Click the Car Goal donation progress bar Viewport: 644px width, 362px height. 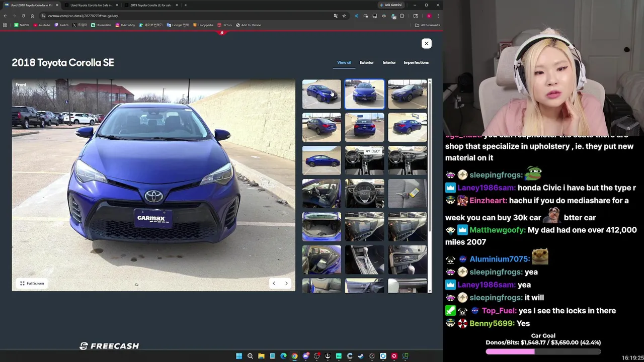tap(543, 352)
